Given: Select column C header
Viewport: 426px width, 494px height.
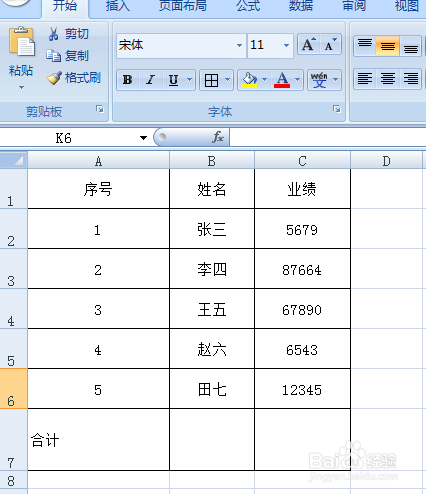Looking at the screenshot, I should 302,161.
